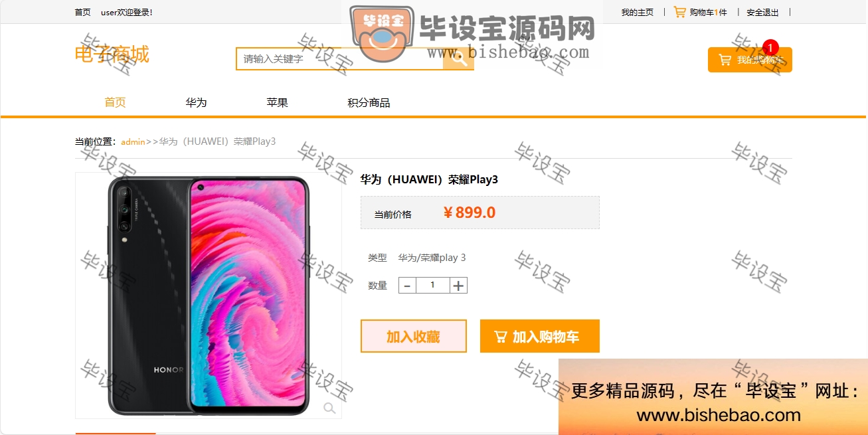Open cart via orange 我的购物车 button
This screenshot has width=868, height=435.
coord(750,60)
